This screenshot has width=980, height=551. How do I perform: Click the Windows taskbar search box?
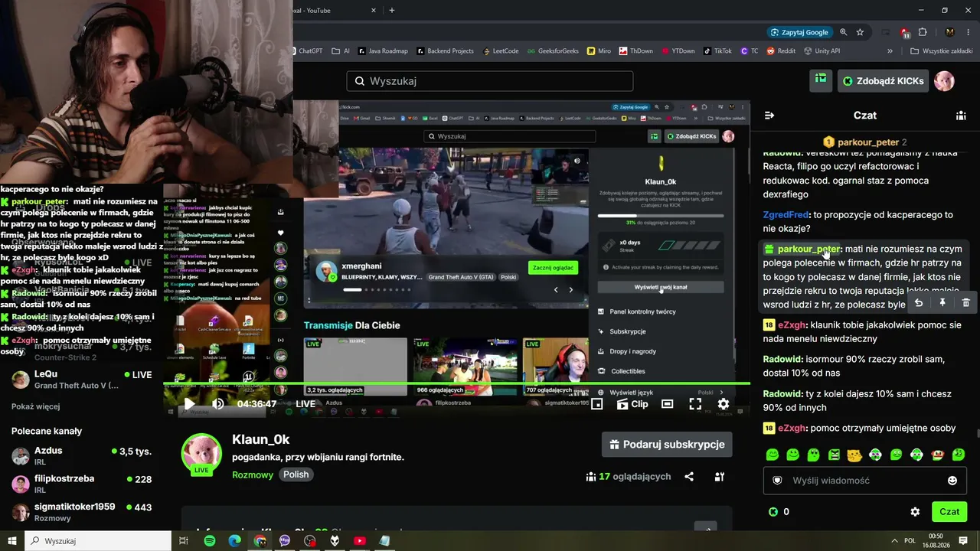(x=98, y=541)
